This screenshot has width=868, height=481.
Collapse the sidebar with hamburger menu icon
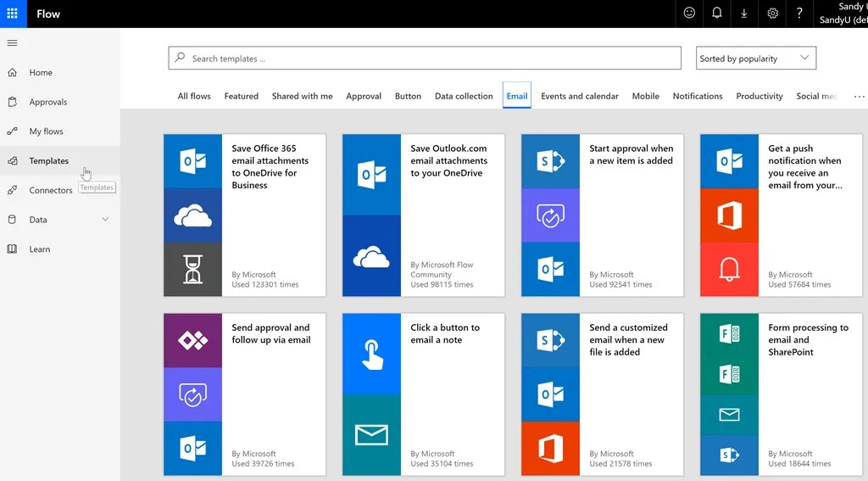click(12, 42)
